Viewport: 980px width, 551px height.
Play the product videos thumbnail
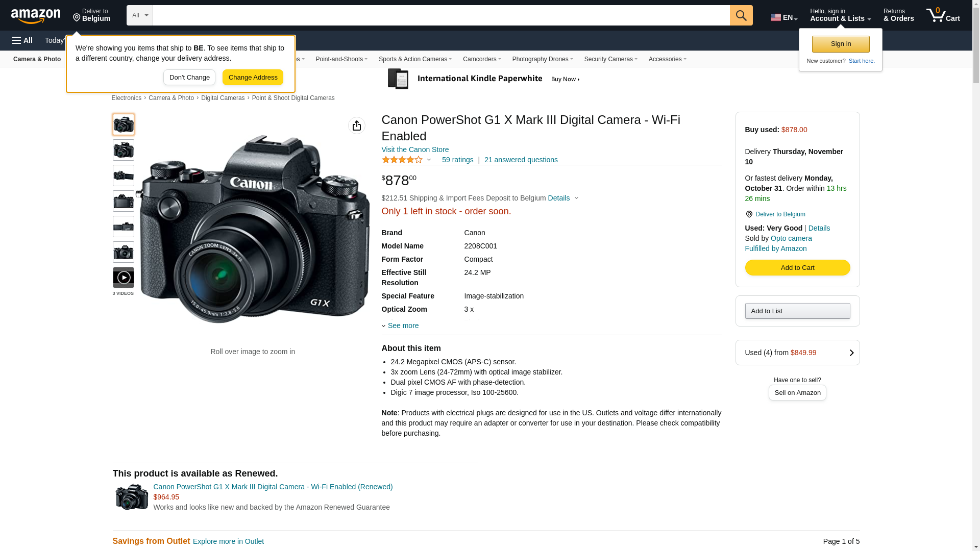(124, 278)
